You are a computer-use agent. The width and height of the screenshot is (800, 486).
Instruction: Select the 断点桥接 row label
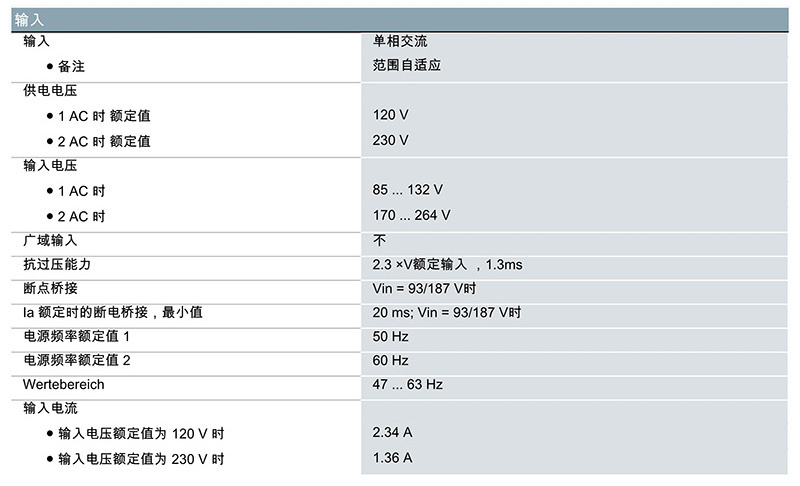50,289
